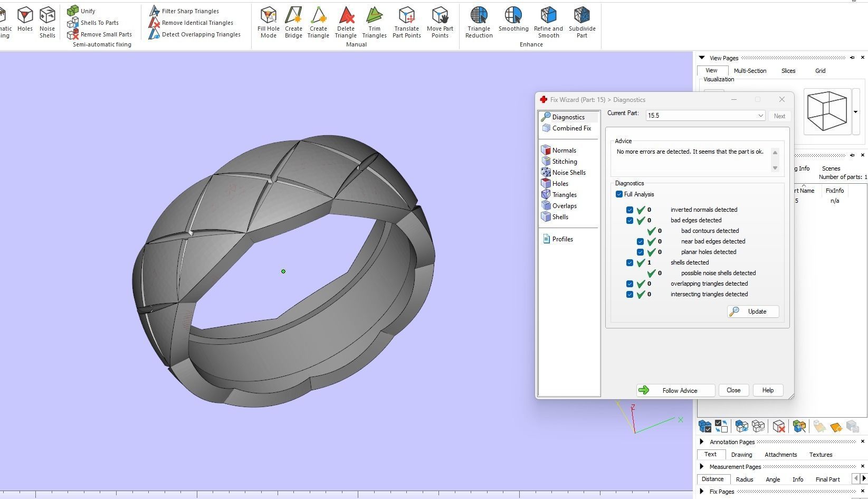Switch to Grid tab

coord(820,71)
